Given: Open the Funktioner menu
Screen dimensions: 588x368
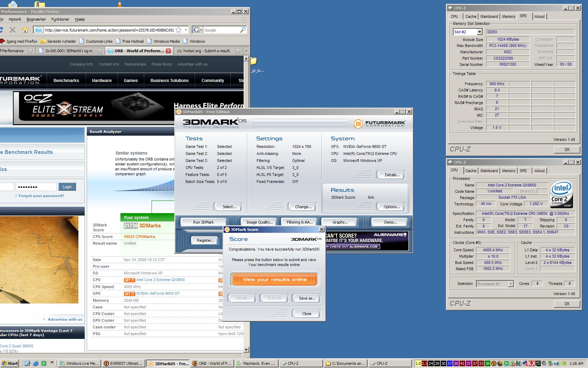Looking at the screenshot, I should click(60, 19).
